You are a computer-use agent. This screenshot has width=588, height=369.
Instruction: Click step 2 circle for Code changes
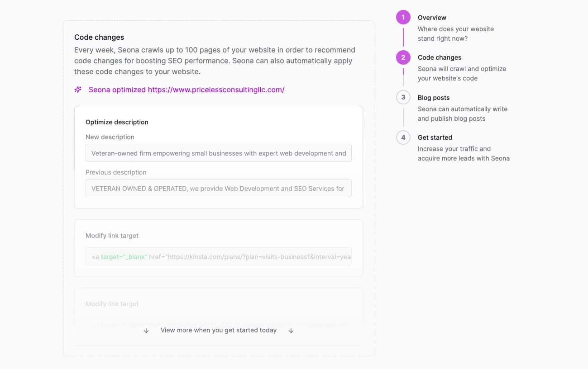(403, 57)
